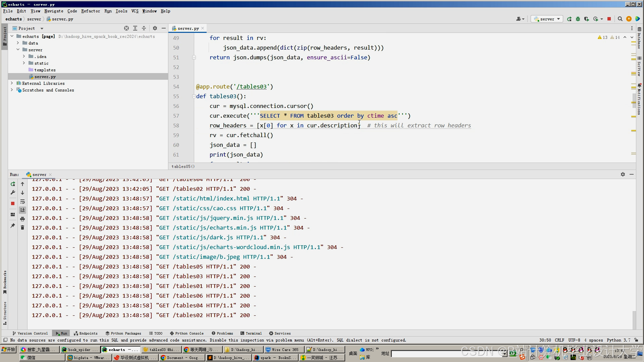The width and height of the screenshot is (644, 362).
Task: Expand External Libraries node
Action: [x=12, y=83]
